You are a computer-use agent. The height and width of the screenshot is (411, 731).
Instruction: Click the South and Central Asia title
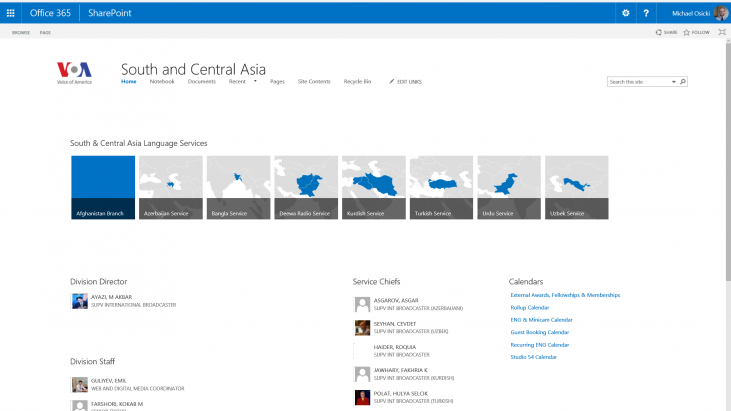(193, 69)
